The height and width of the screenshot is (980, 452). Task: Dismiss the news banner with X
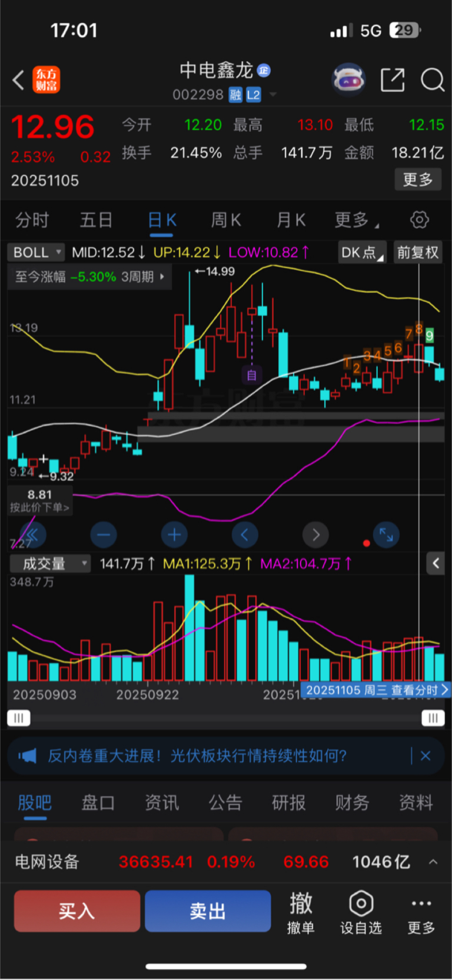tap(426, 756)
